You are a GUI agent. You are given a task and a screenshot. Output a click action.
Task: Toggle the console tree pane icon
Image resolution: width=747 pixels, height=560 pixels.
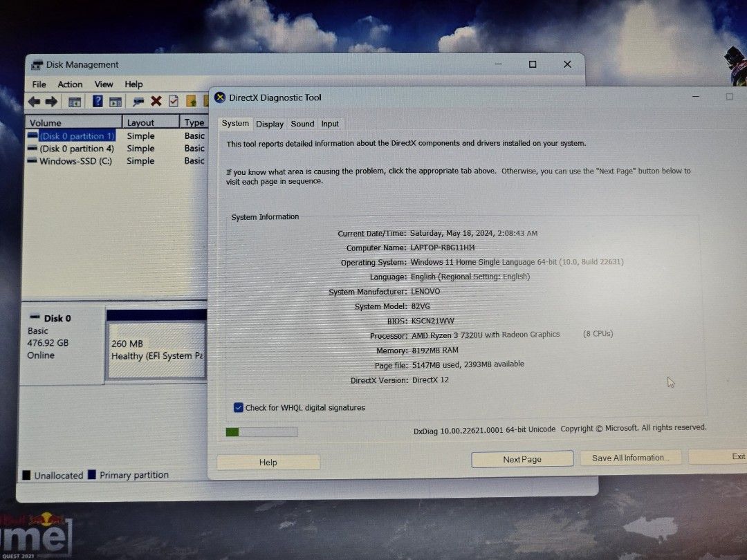click(x=74, y=102)
